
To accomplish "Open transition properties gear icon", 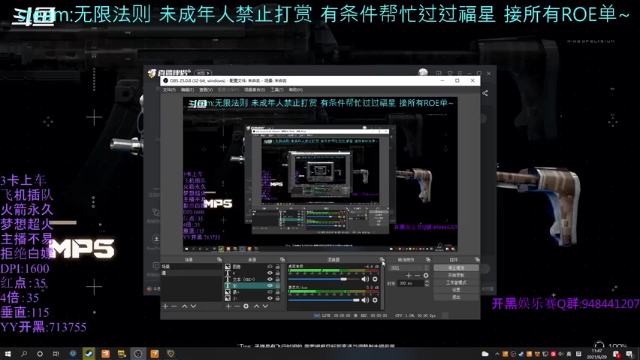I will (x=426, y=276).
